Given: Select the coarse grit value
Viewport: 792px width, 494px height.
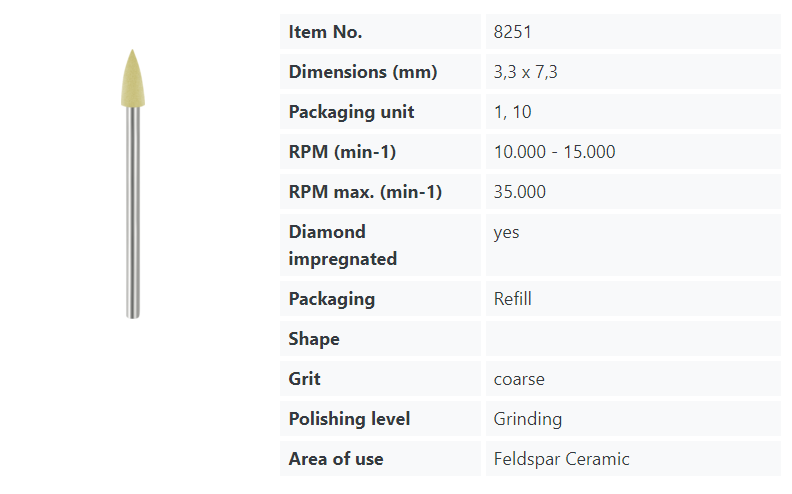Looking at the screenshot, I should point(519,379).
